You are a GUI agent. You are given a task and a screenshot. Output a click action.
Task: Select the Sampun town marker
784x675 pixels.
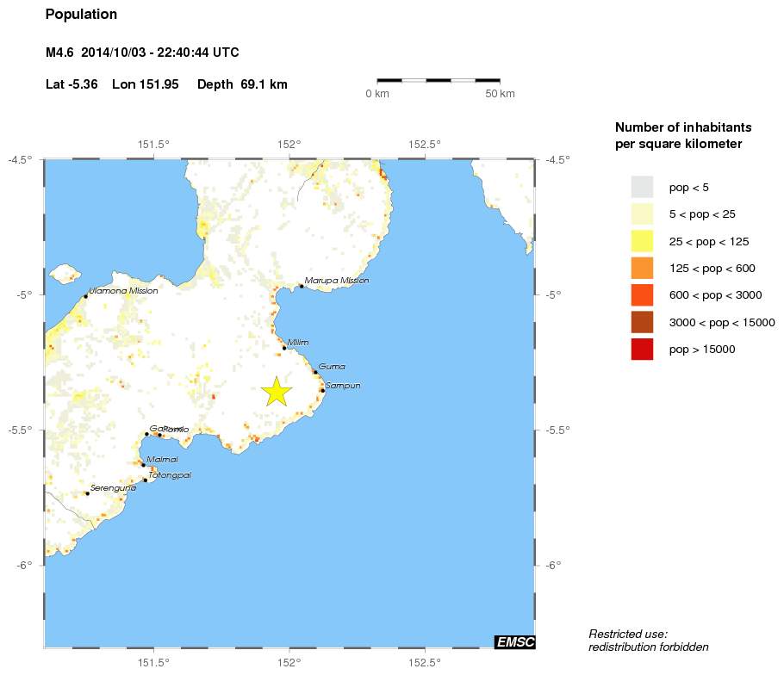pos(322,390)
